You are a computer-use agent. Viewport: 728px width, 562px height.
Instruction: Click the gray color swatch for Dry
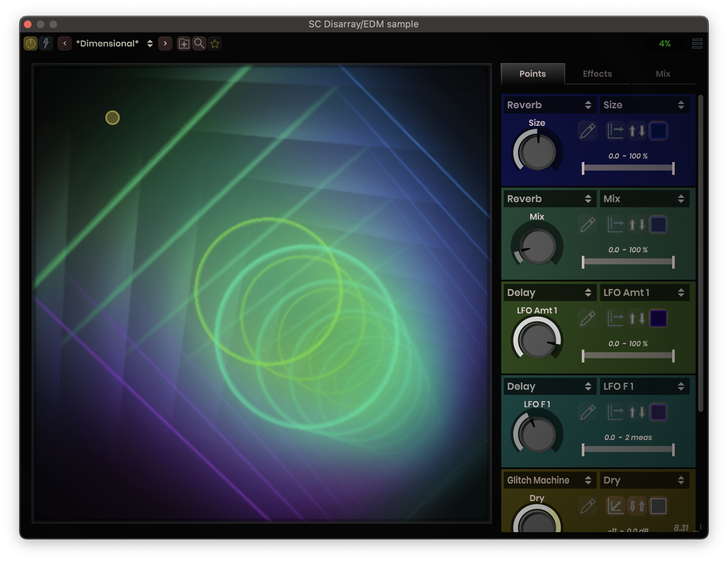(659, 506)
